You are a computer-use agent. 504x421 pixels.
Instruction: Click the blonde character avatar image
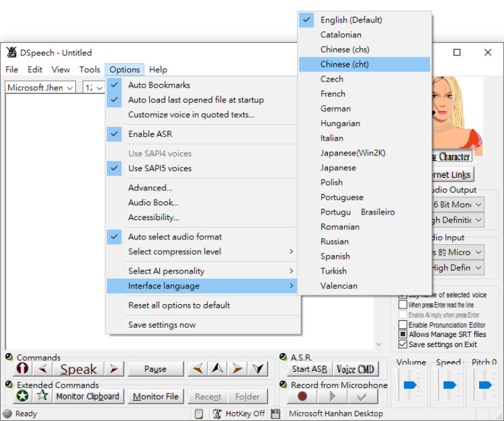point(457,116)
